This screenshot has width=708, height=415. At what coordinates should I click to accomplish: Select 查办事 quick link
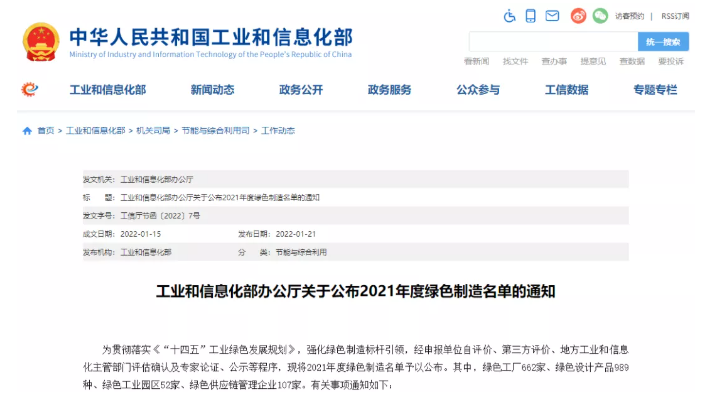click(x=554, y=61)
